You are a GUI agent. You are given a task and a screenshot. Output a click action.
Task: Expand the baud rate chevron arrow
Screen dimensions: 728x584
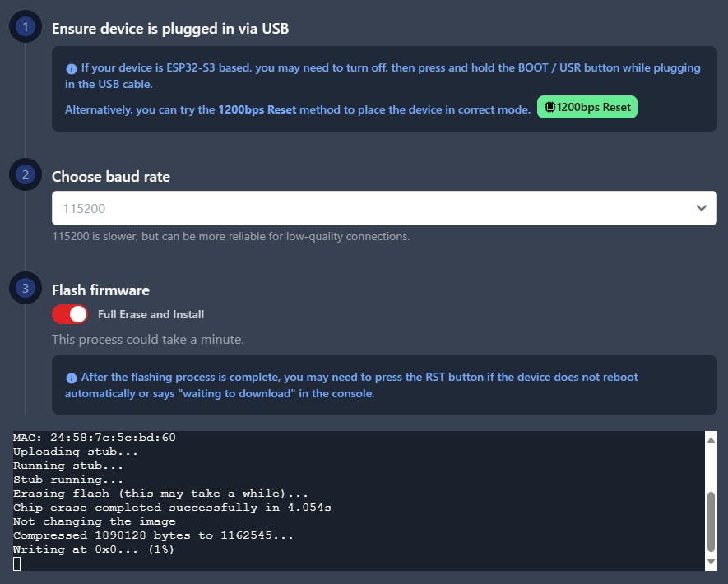(x=701, y=208)
